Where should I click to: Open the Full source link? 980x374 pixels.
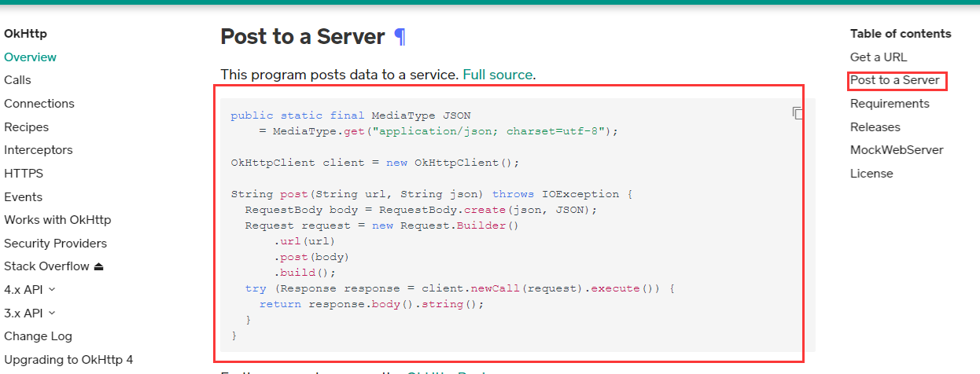click(497, 75)
